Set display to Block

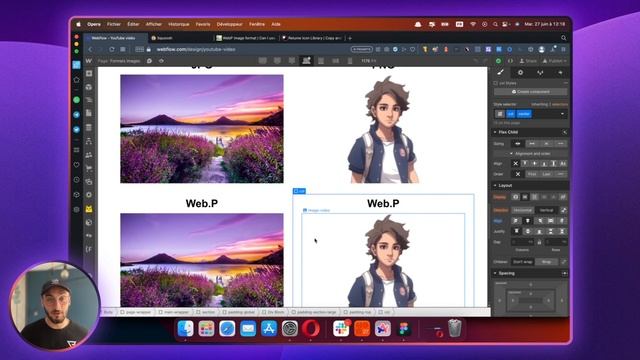point(516,197)
